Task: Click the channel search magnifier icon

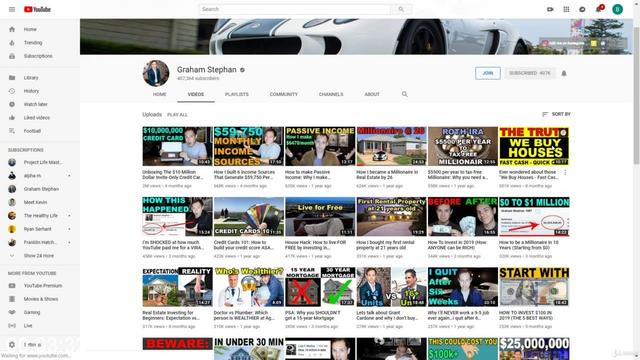Action: [404, 94]
